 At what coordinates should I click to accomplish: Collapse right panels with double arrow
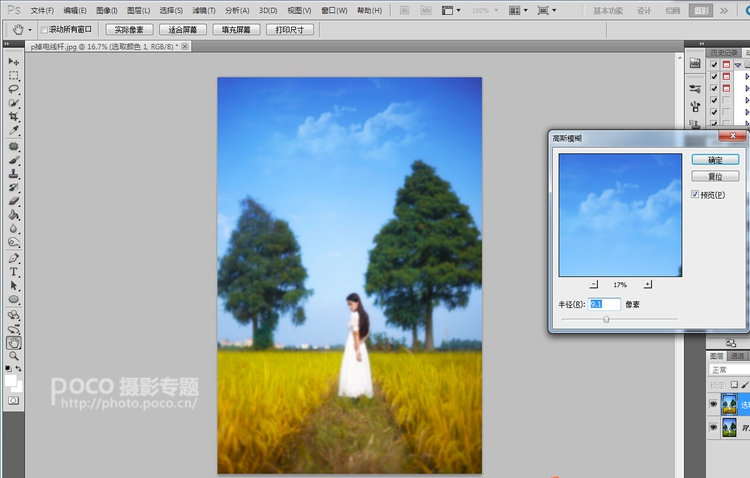coord(702,44)
